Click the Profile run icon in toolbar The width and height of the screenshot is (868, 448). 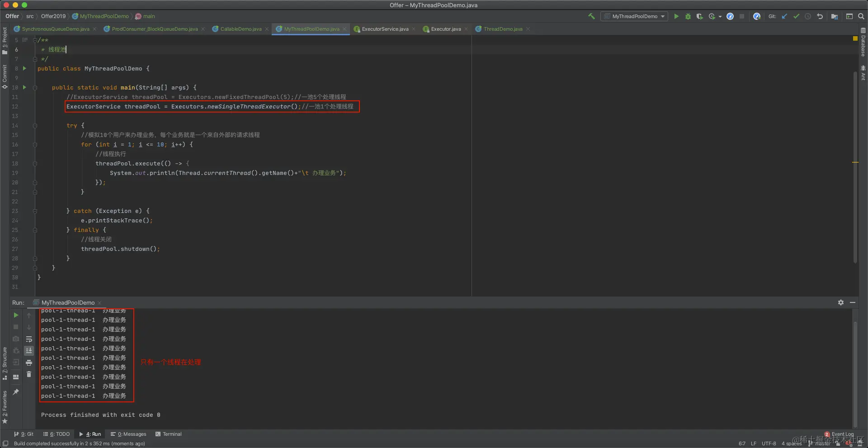tap(712, 16)
